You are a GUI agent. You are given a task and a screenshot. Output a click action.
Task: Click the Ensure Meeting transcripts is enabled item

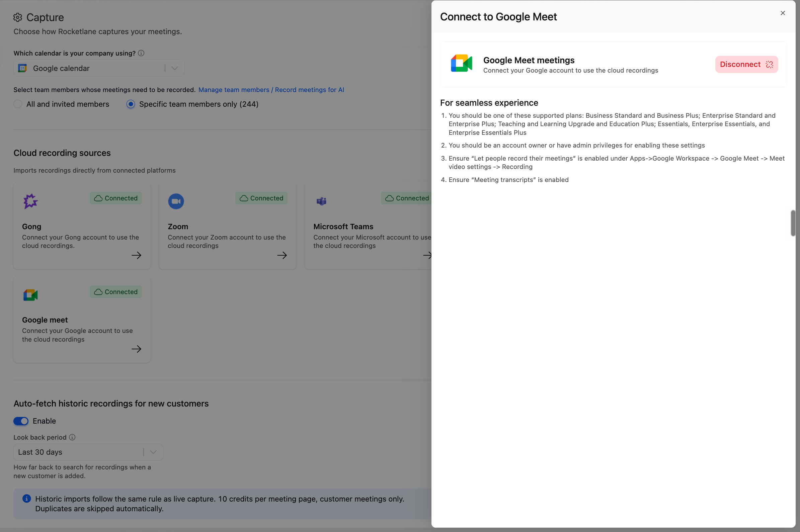(x=508, y=180)
